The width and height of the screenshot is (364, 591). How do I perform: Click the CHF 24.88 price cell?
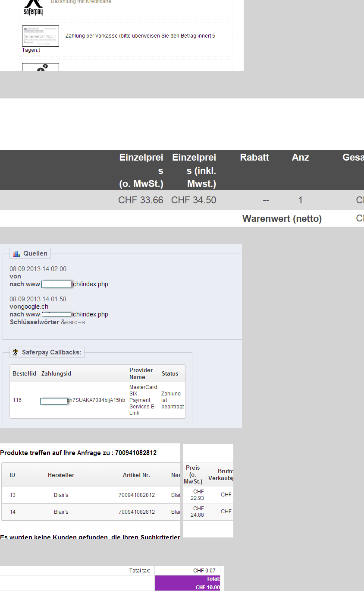[198, 512]
